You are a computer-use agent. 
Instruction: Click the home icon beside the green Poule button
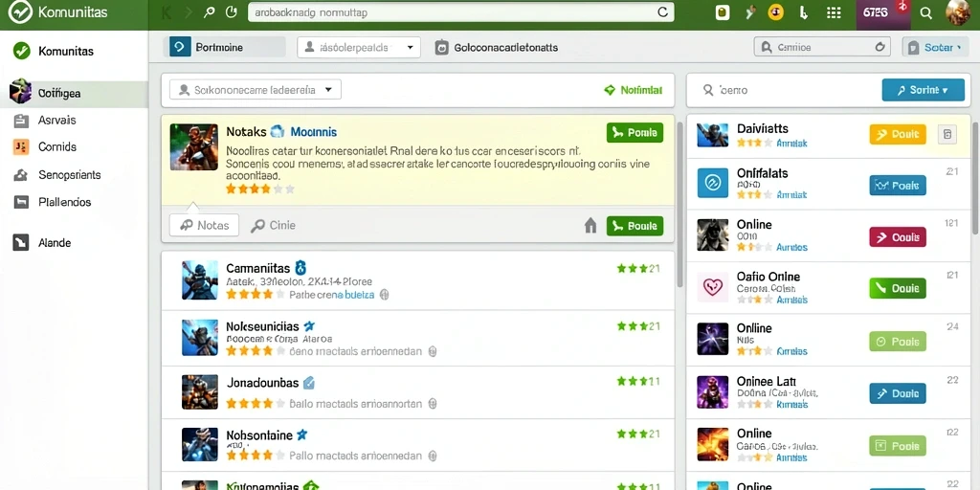pyautogui.click(x=590, y=226)
